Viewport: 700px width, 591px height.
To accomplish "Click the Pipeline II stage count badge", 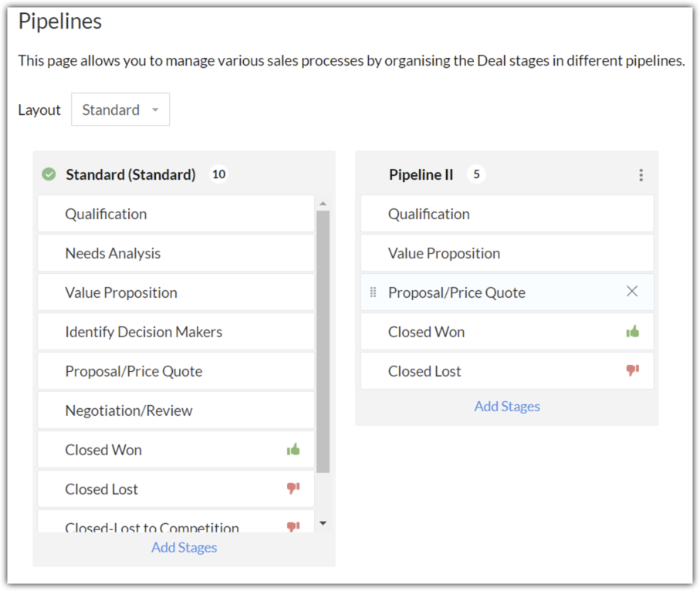I will (x=476, y=174).
